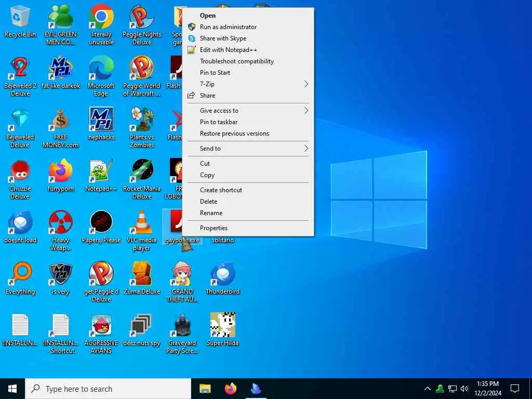Select Microsoft Edge desktop shortcut

101,77
